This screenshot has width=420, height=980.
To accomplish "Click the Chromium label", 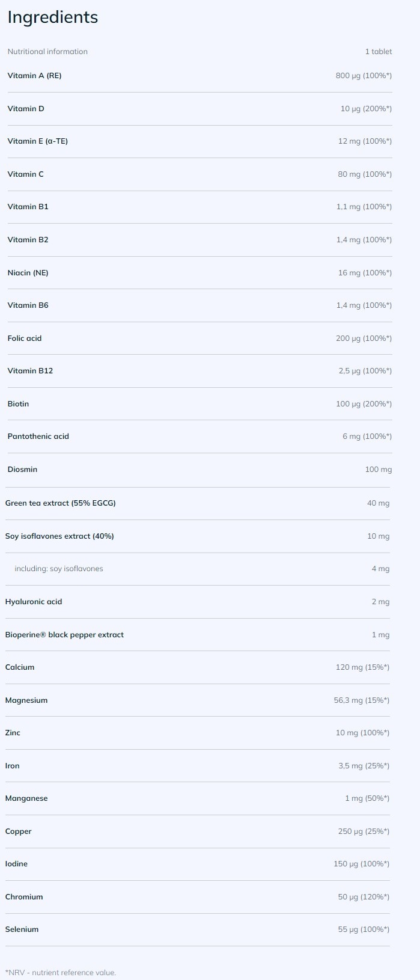I will coord(24,897).
